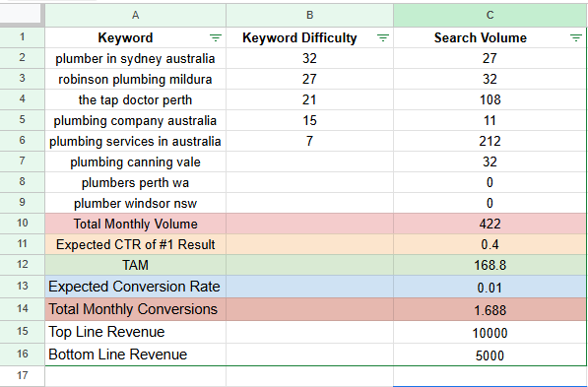This screenshot has width=588, height=387.
Task: Click CTR value 0.4
Action: (490, 244)
